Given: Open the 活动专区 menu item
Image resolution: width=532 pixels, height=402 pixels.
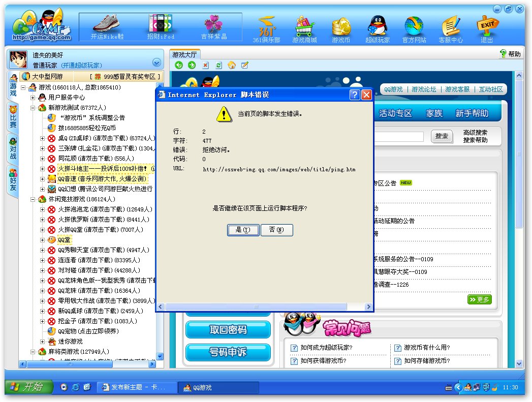Looking at the screenshot, I should [395, 113].
